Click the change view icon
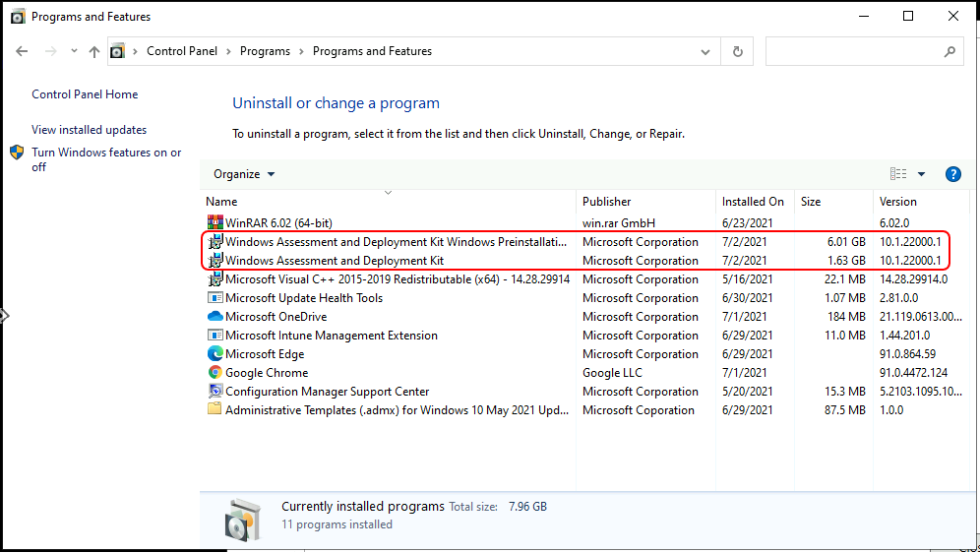The height and width of the screenshot is (553, 980). point(898,174)
